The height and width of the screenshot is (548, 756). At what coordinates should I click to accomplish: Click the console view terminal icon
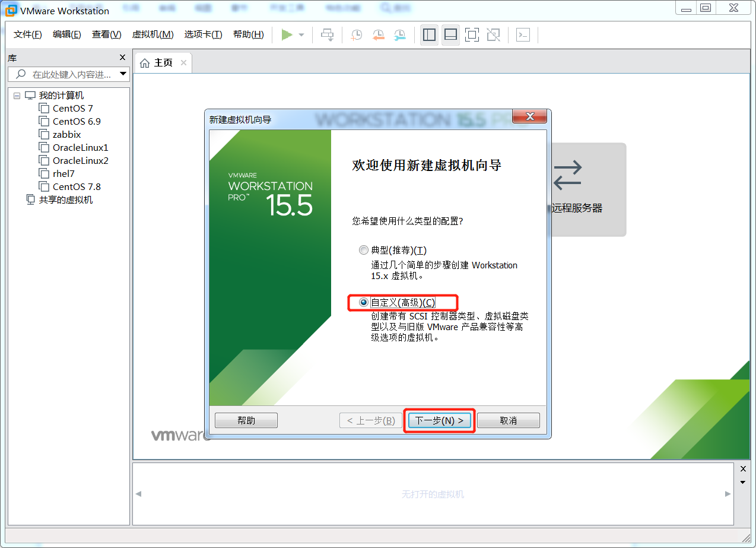pyautogui.click(x=523, y=35)
